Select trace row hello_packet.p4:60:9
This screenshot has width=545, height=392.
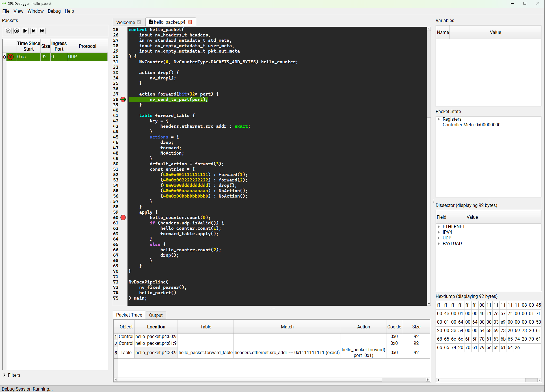(x=156, y=336)
